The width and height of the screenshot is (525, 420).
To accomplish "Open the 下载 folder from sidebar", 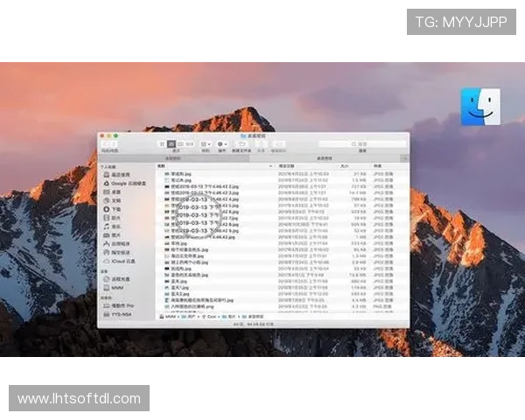I will (x=115, y=209).
